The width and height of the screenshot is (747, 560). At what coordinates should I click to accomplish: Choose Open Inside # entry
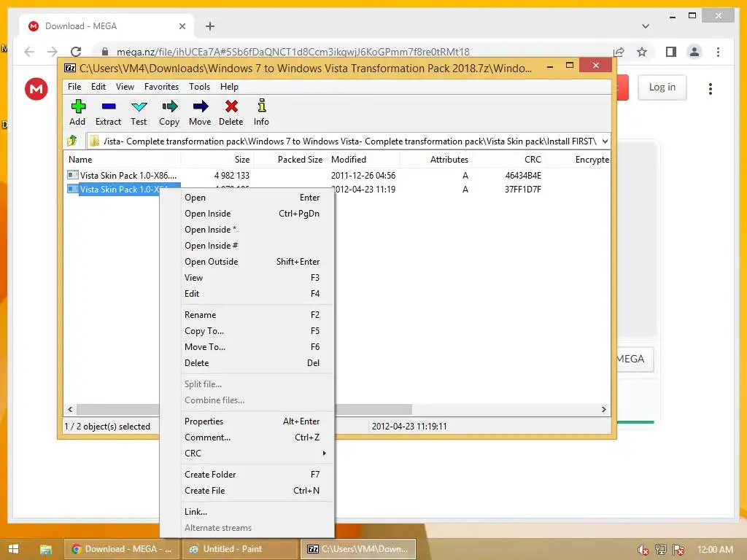click(x=253, y=246)
